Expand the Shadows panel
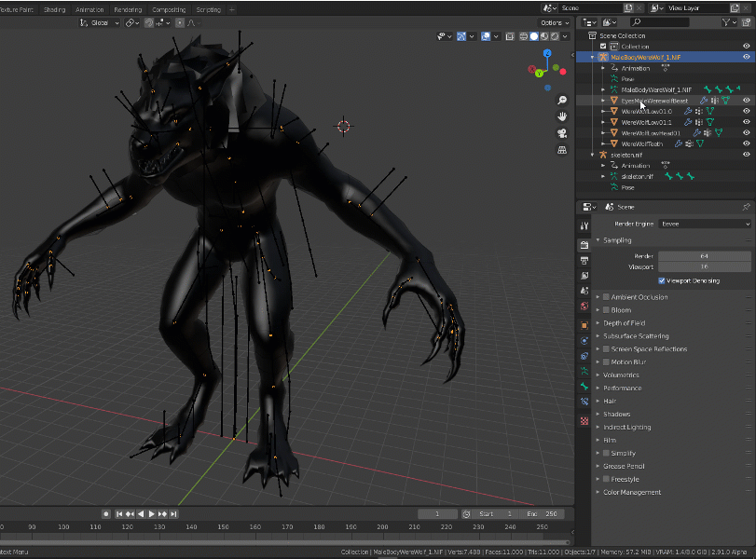 click(x=616, y=414)
